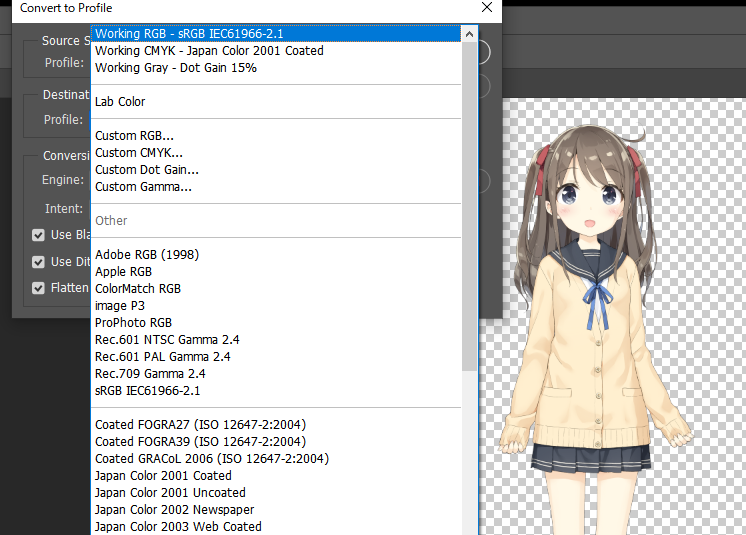
Task: Close the Convert to Profile dialog
Action: coord(487,8)
